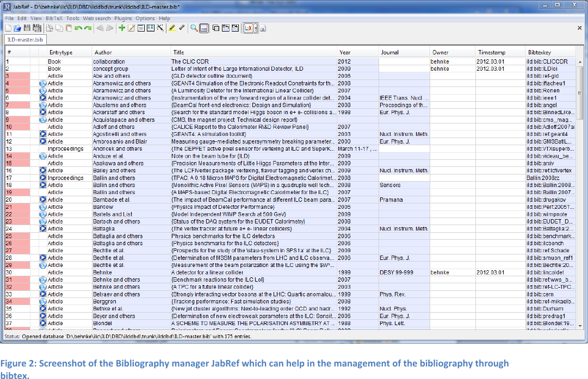Open a database using the folder icon
588x379 pixels.
click(17, 28)
